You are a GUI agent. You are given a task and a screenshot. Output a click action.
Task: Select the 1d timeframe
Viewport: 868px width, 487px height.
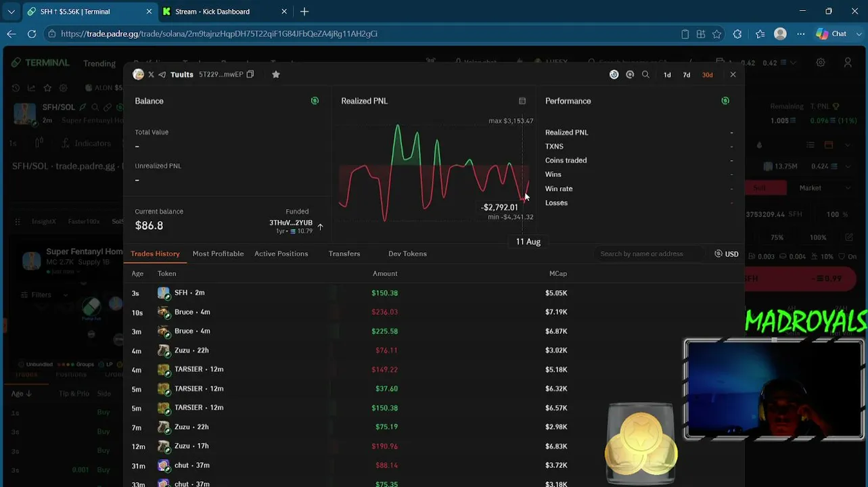pyautogui.click(x=667, y=75)
